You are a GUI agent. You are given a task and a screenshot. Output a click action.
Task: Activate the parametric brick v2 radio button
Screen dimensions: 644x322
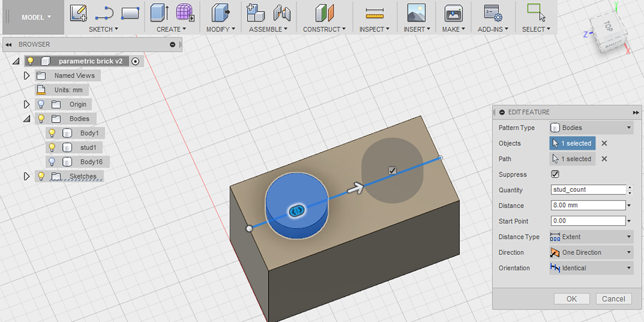(x=135, y=61)
